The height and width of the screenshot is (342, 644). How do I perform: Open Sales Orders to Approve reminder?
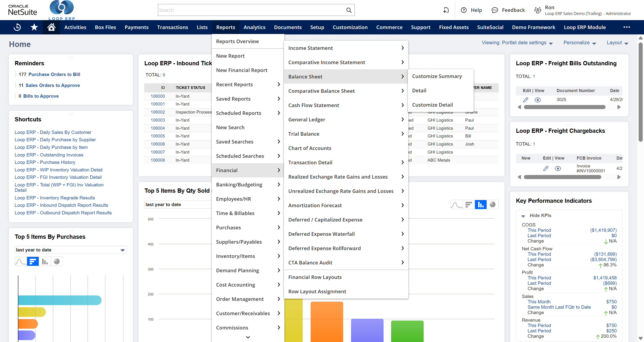[x=53, y=85]
